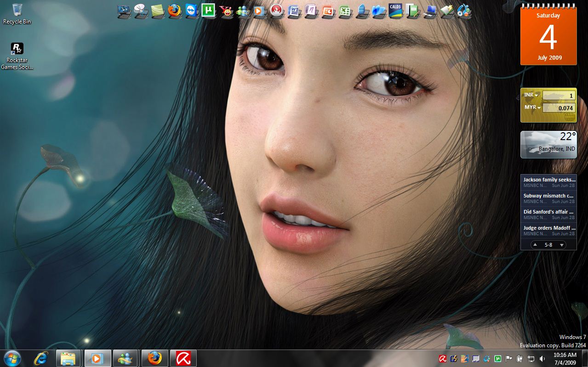Click the Show Desktop button

coord(585,358)
